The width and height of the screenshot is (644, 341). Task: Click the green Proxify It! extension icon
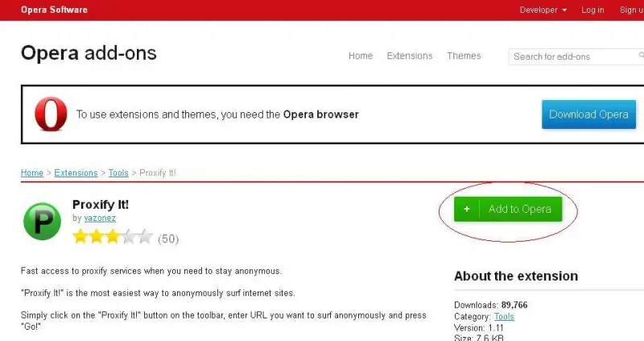click(x=43, y=222)
